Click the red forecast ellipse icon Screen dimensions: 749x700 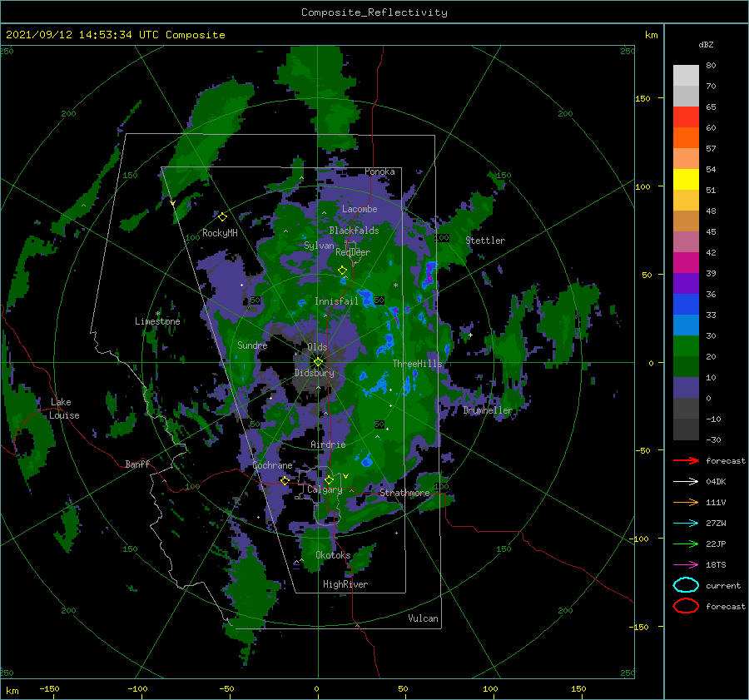pos(686,606)
